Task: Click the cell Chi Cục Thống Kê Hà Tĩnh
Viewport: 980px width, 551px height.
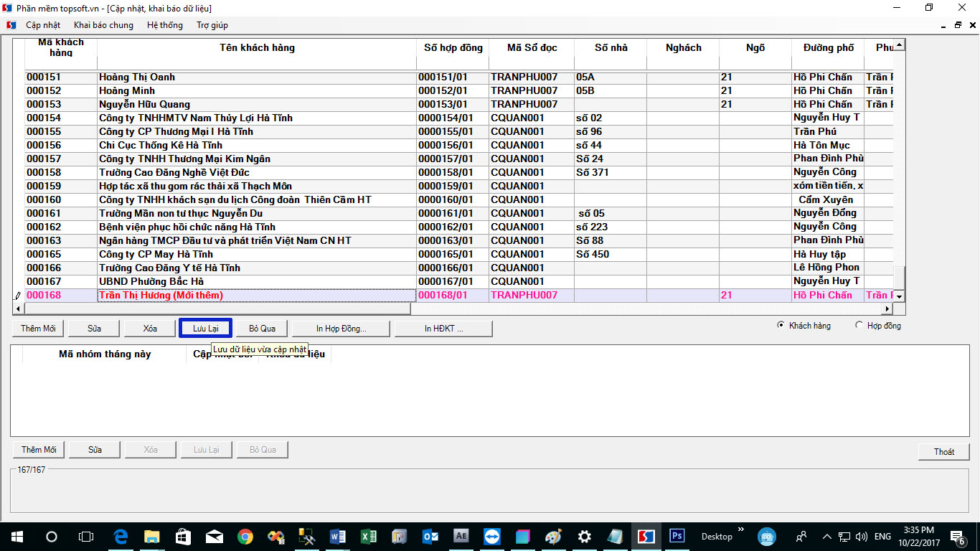Action: pyautogui.click(x=257, y=146)
